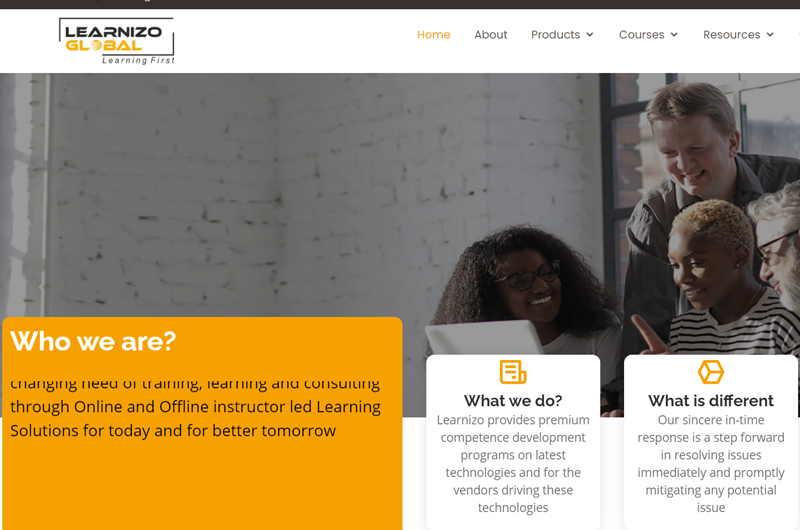Click the What we do? card title

[513, 401]
